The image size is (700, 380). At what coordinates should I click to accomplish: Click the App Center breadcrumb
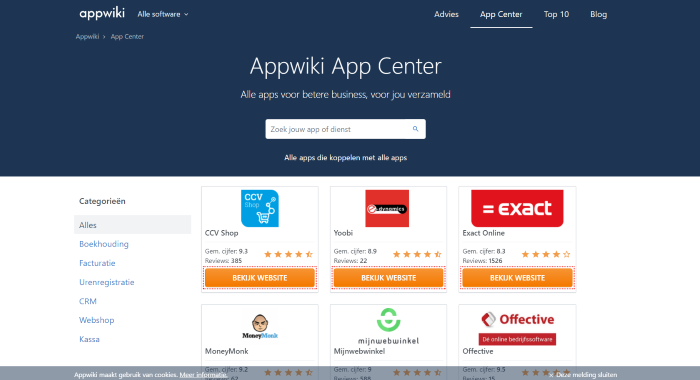click(x=127, y=37)
